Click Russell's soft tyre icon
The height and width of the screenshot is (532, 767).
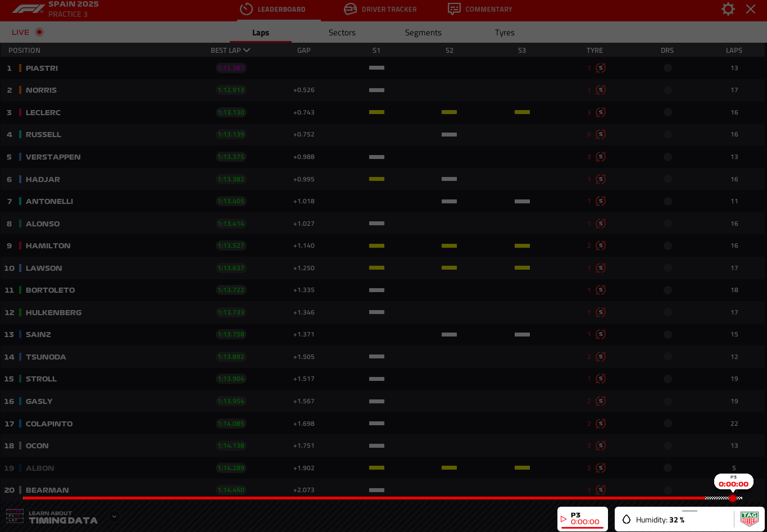[x=601, y=134]
